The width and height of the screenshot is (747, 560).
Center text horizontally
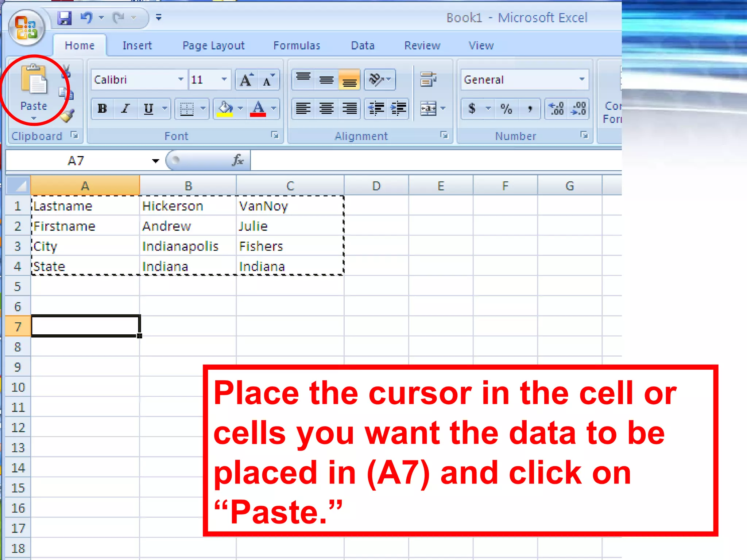coord(326,108)
